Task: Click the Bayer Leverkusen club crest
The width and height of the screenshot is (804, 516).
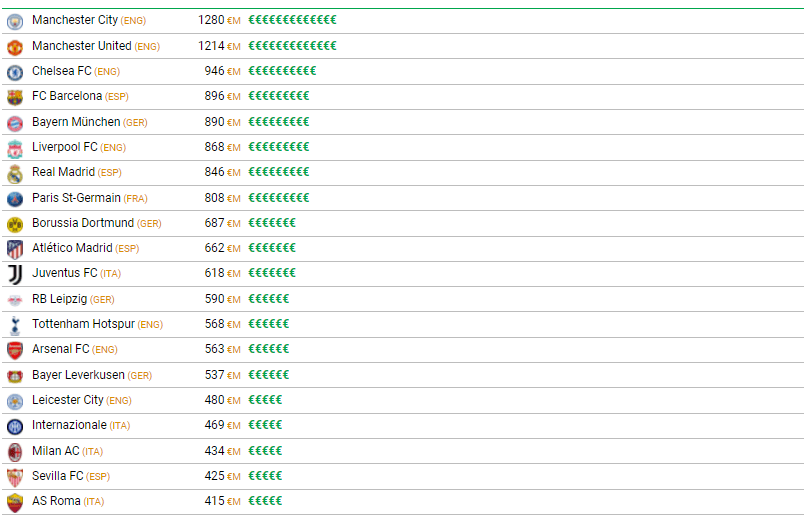Action: 15,376
